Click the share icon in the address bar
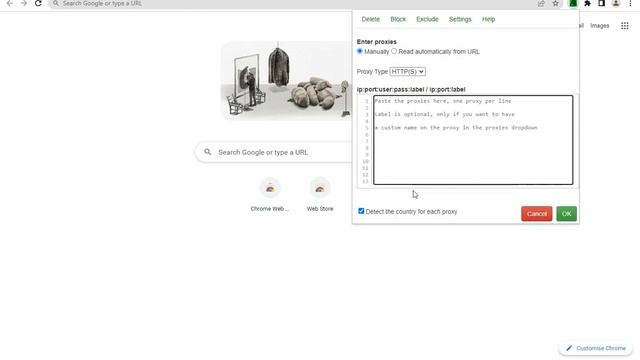The height and width of the screenshot is (360, 640). click(541, 4)
